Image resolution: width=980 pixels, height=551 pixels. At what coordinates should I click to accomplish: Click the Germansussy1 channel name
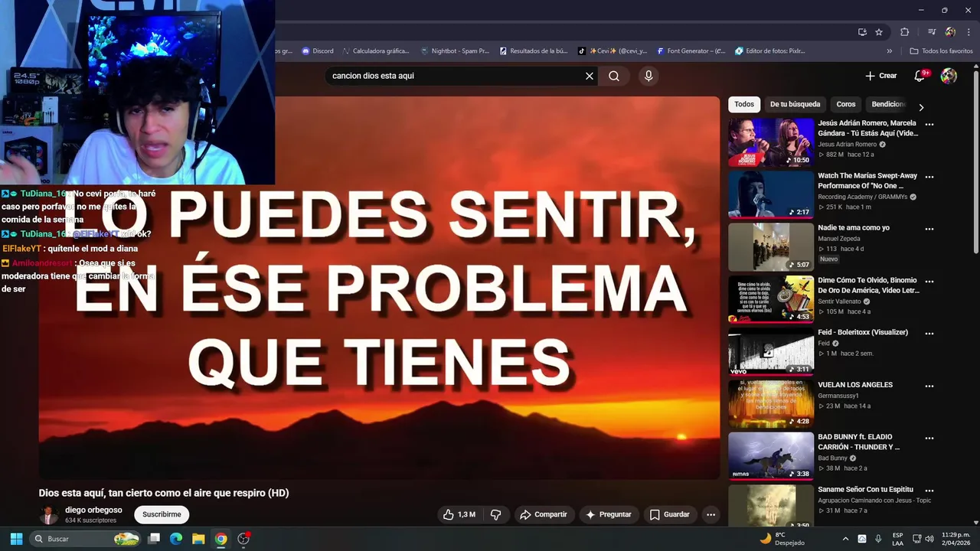click(839, 396)
